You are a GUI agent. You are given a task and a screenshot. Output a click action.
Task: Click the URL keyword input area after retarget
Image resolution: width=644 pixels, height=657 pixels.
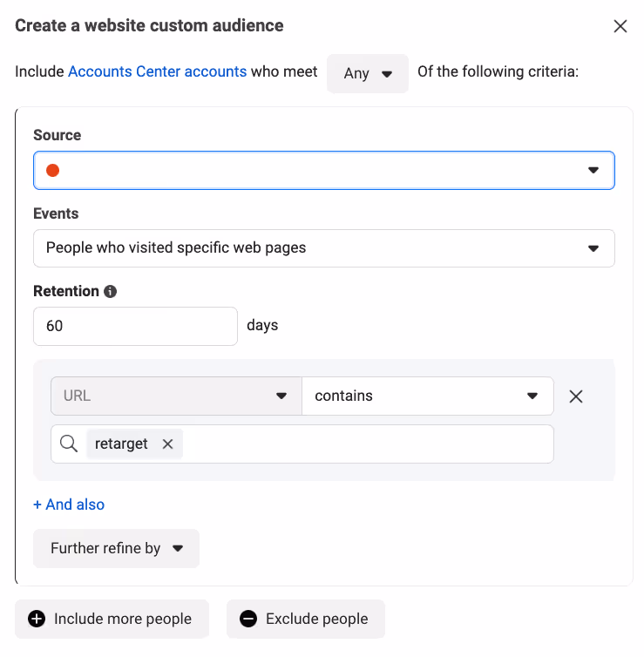[368, 444]
